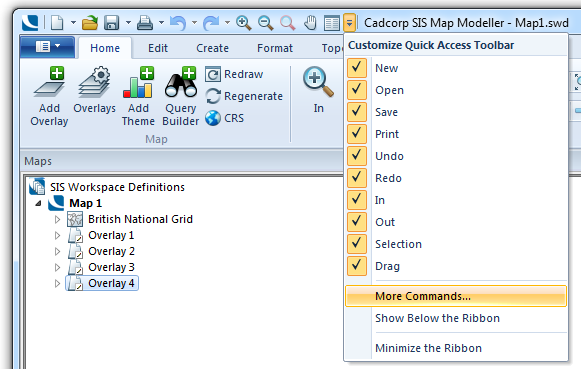Select Map 1 in the tree

point(86,203)
